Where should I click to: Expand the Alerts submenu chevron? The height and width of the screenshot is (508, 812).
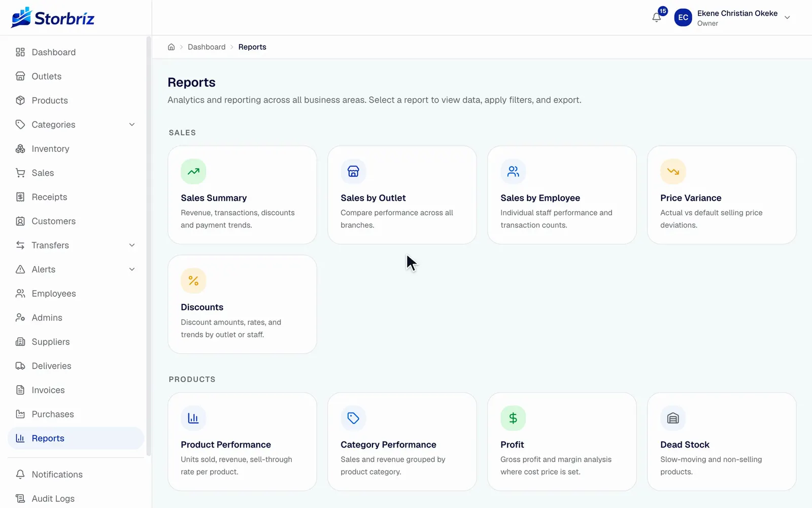point(132,269)
